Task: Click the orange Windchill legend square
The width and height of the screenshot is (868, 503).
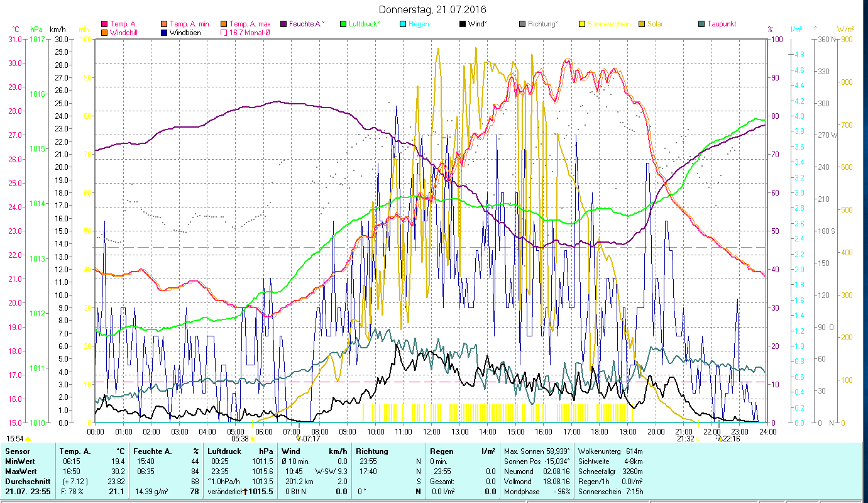Action: click(104, 33)
